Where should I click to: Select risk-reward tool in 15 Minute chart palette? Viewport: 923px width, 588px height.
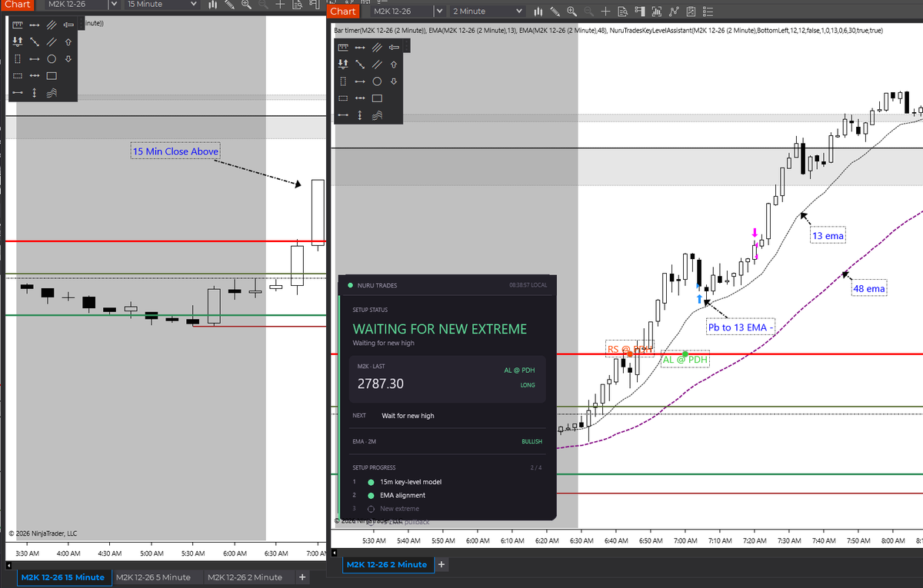pyautogui.click(x=18, y=42)
